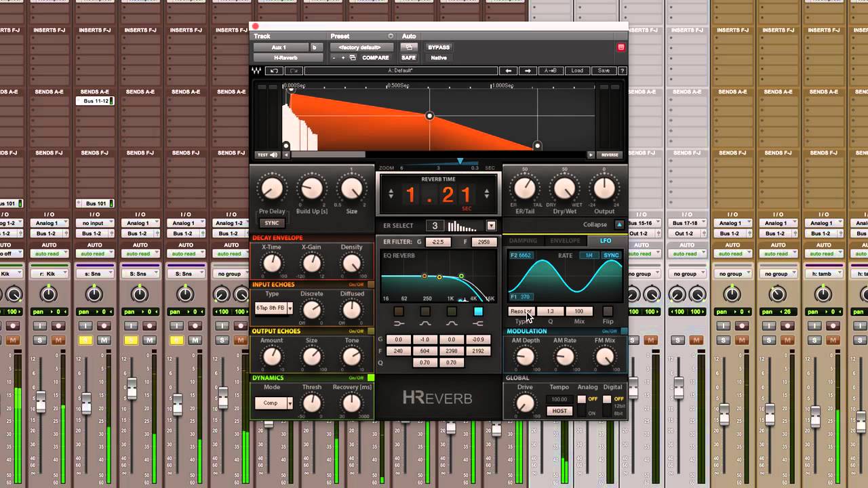Click the preset copy settings icon

353,58
